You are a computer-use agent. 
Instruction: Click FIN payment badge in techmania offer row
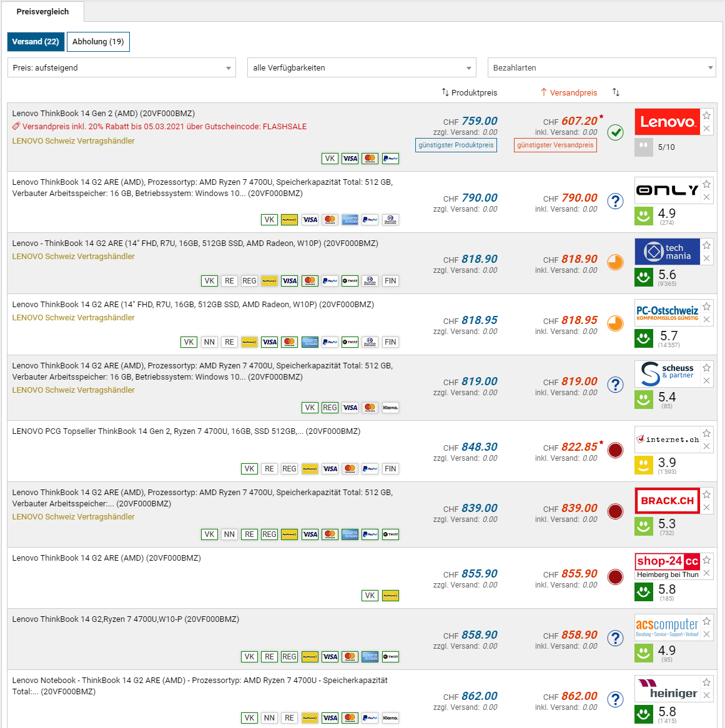(x=390, y=282)
